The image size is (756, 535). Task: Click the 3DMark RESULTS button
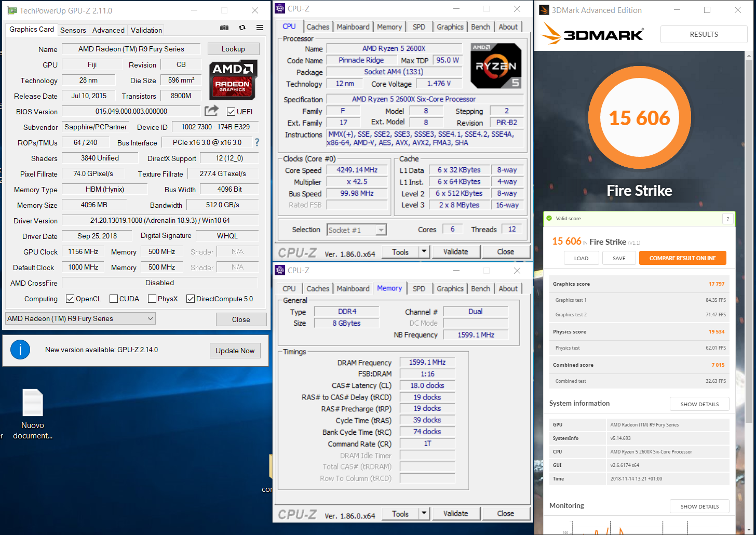pyautogui.click(x=704, y=34)
